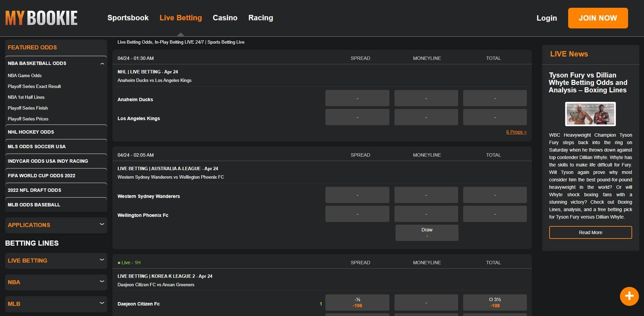Open Playoff Series Exact Result

tap(34, 86)
